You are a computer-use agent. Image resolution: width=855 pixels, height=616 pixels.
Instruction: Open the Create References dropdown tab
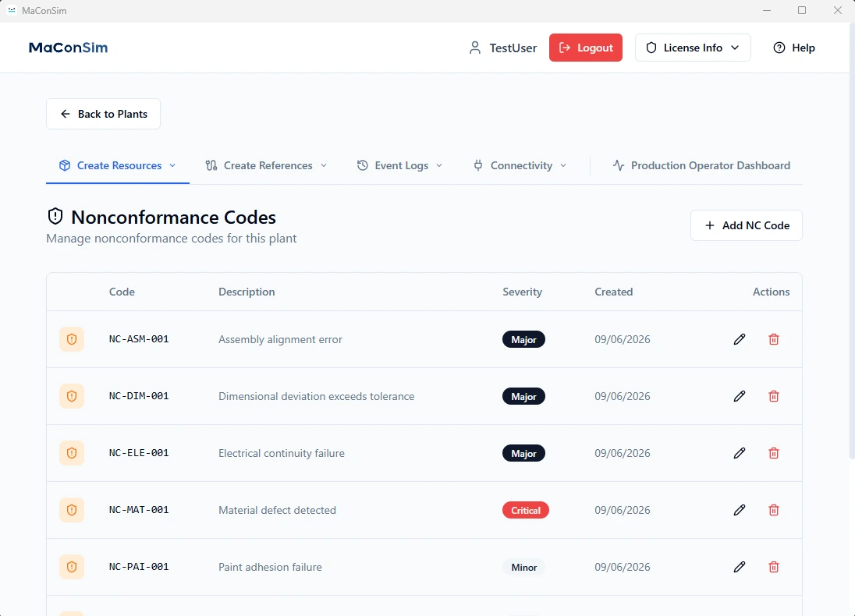266,165
